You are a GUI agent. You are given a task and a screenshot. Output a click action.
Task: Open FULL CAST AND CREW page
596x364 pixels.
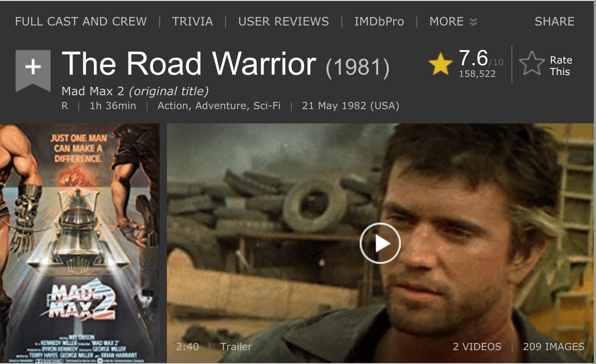point(81,21)
